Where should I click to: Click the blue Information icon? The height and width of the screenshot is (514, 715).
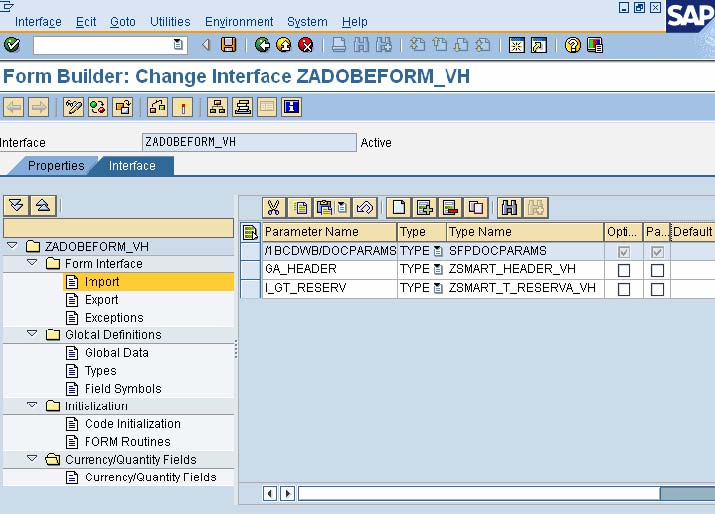pos(291,107)
